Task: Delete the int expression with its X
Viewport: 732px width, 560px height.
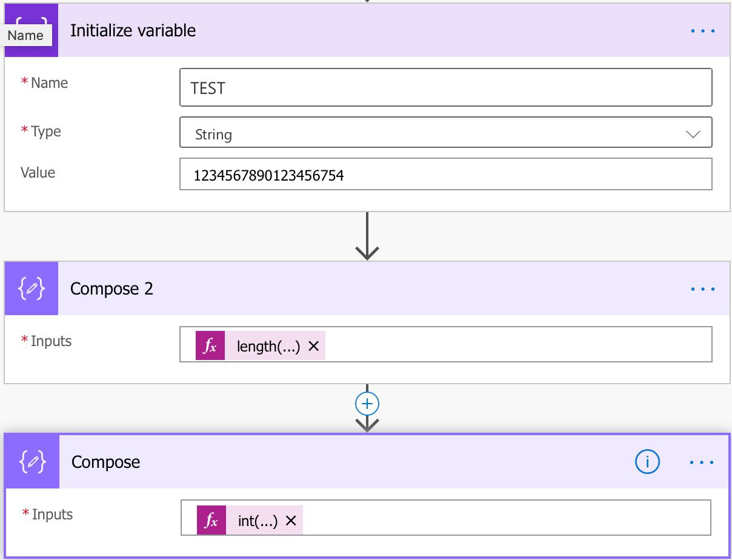Action: 290,519
